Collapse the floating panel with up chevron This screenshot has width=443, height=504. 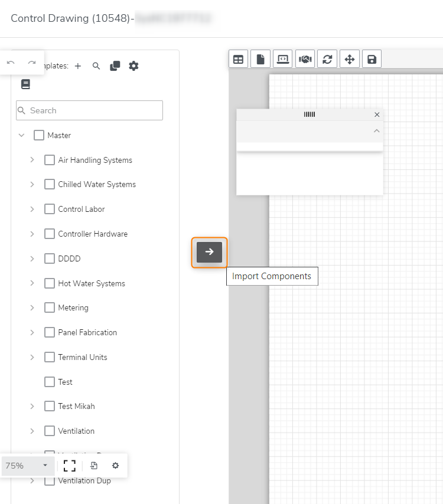click(377, 131)
